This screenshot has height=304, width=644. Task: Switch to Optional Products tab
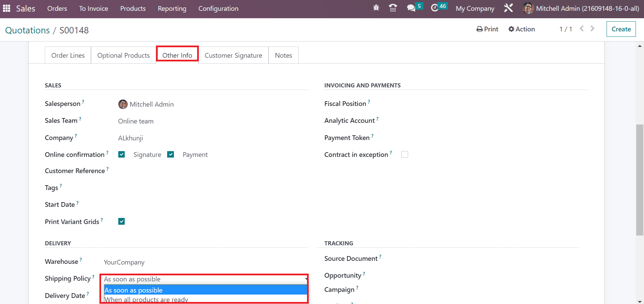point(123,55)
